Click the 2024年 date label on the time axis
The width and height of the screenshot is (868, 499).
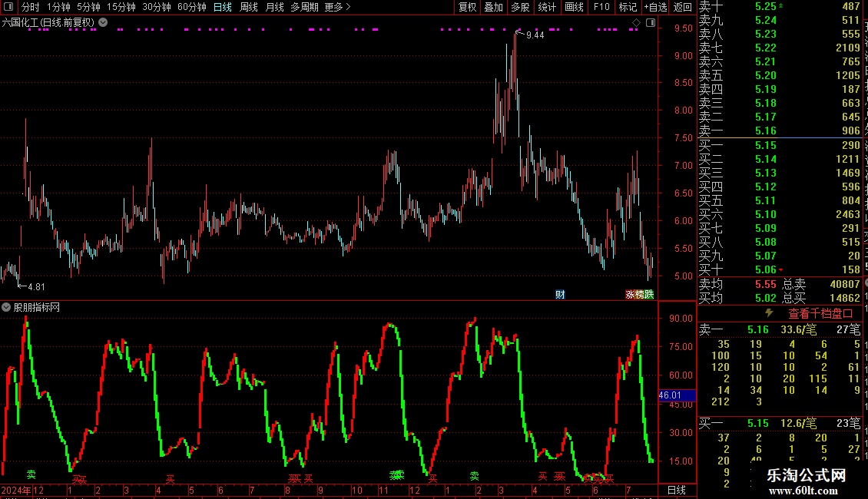(16, 490)
